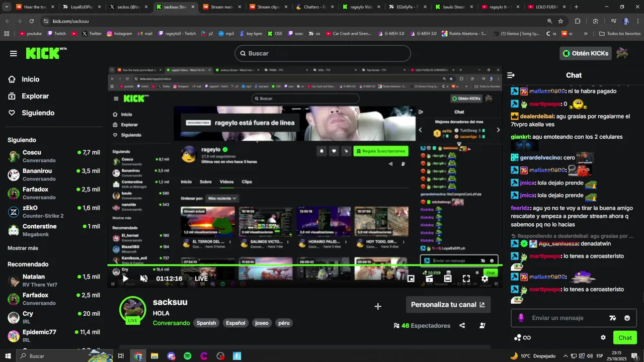Screen dimensions: 644x362
Task: Open the 7TV emote picker in chat
Action: coord(612,318)
